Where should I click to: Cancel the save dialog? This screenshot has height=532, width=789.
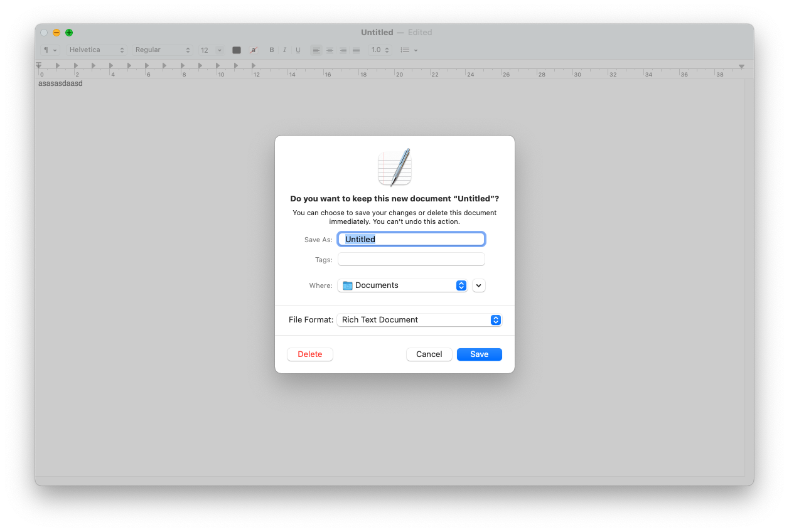429,354
